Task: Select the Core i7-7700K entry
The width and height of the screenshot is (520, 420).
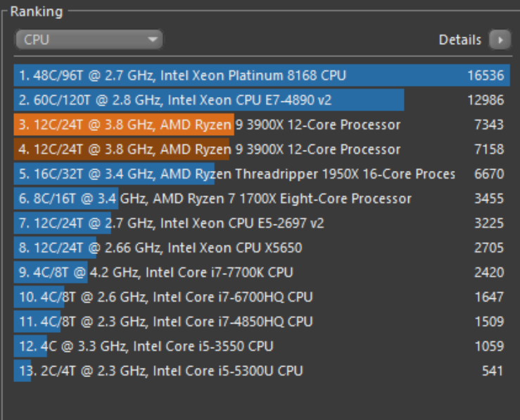Action: click(262, 272)
